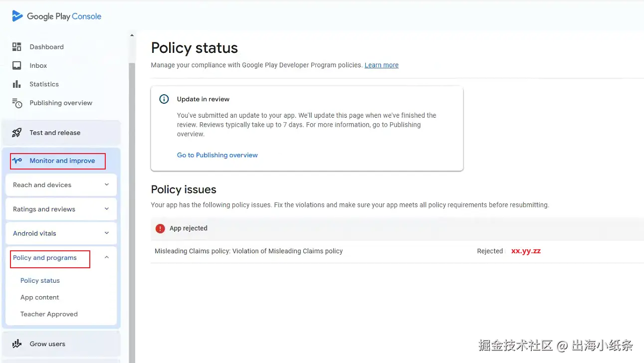Open the Policy status subpage
This screenshot has width=644, height=363.
click(x=40, y=281)
